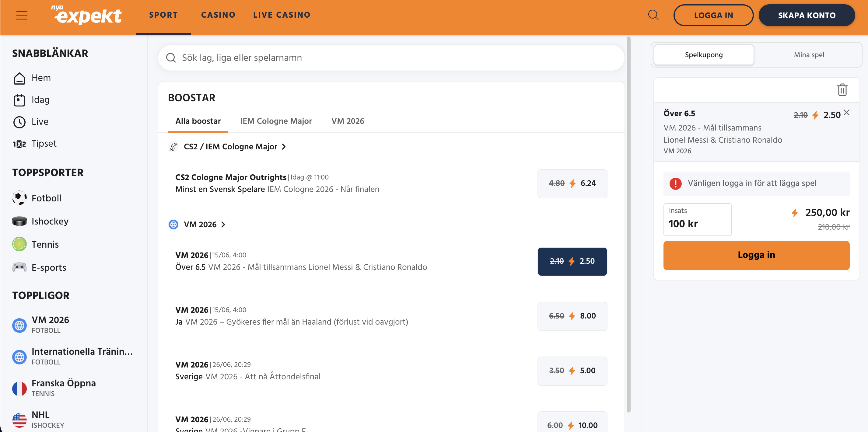Open NHL ISHOCKEY league link
Screen dimensions: 868x432
coord(48,420)
